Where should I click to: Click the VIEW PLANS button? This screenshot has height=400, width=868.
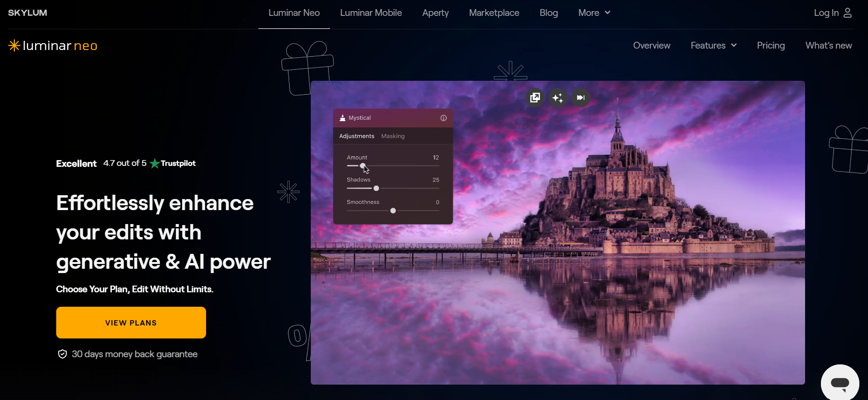click(131, 323)
